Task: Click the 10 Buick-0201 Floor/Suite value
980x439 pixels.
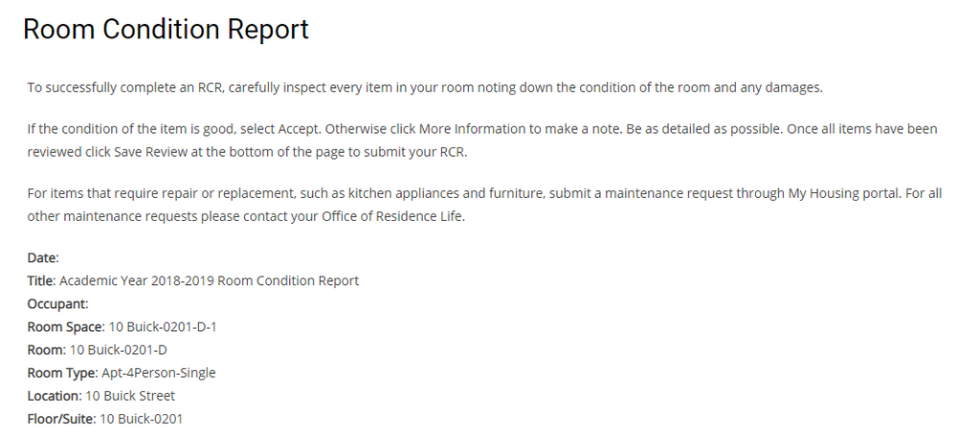Action: pyautogui.click(x=141, y=419)
